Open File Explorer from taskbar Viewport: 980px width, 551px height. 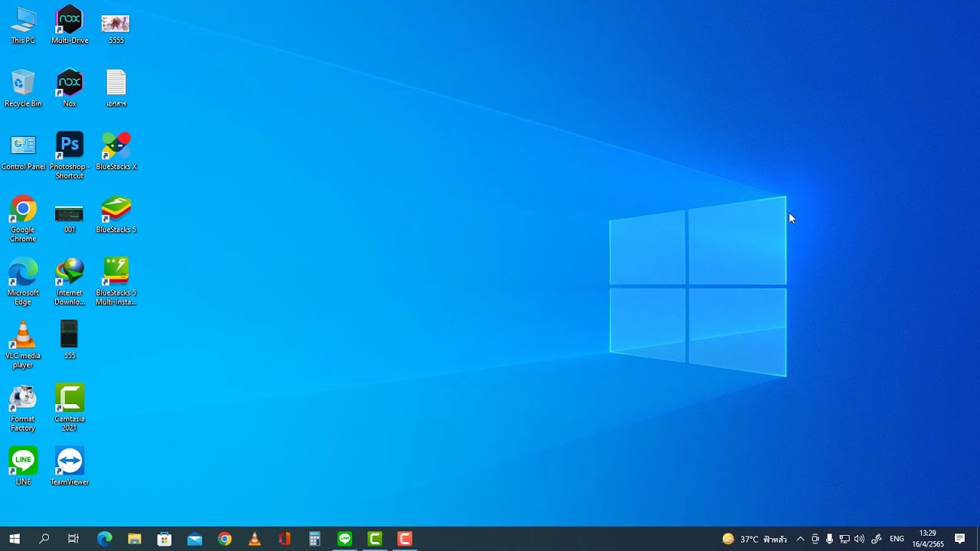click(x=134, y=539)
